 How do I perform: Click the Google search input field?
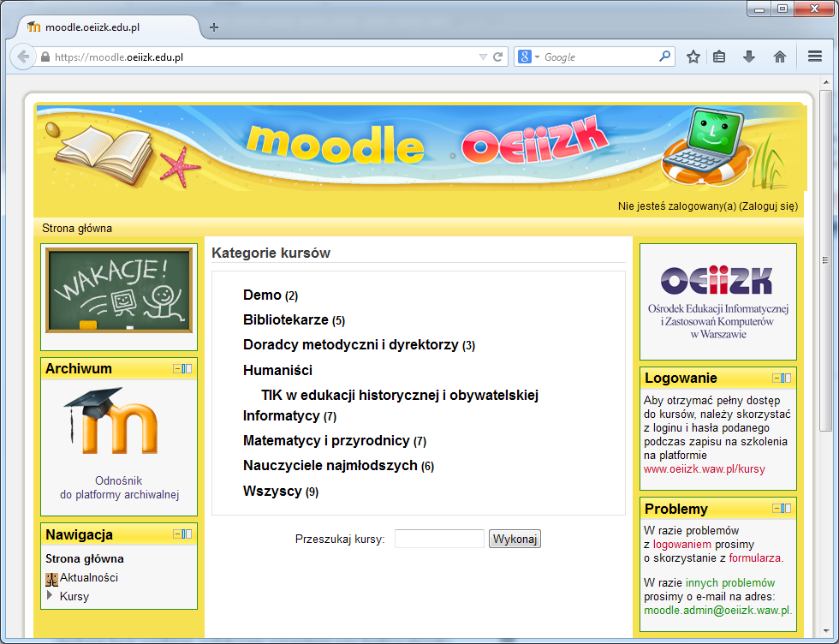pyautogui.click(x=599, y=57)
